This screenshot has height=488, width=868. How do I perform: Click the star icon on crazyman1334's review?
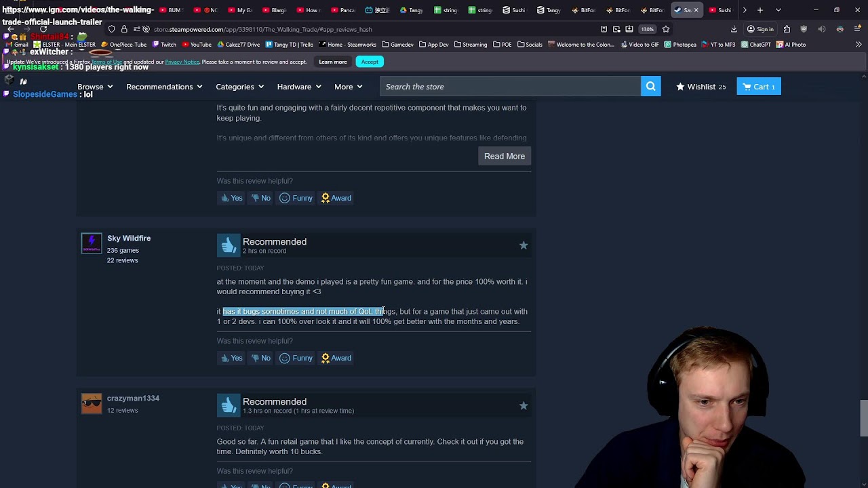point(524,405)
